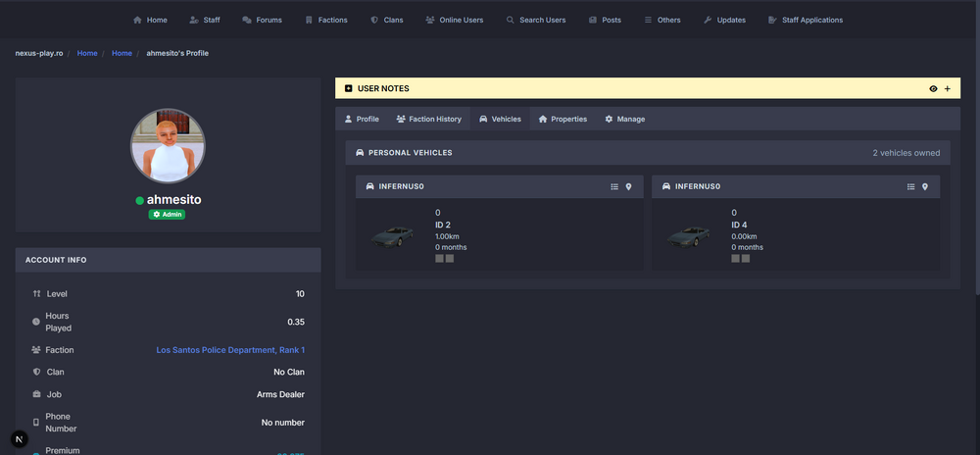Open the Posts page

pos(605,20)
